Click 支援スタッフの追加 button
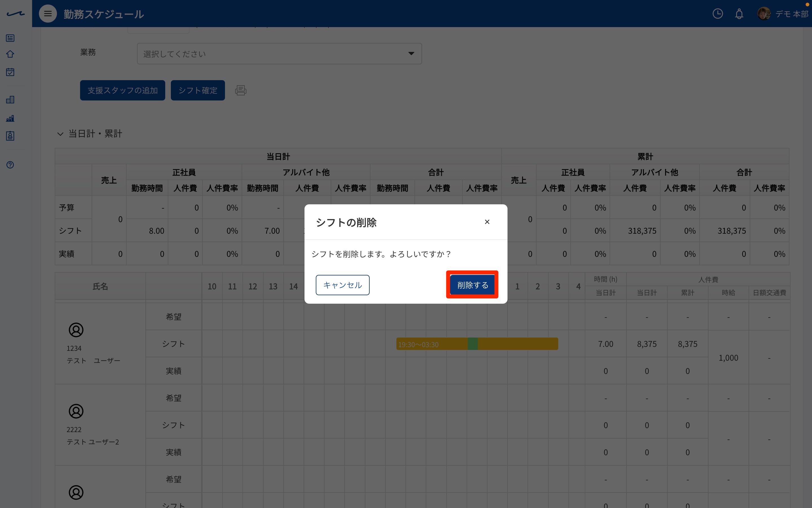Viewport: 812px width, 508px height. 122,90
